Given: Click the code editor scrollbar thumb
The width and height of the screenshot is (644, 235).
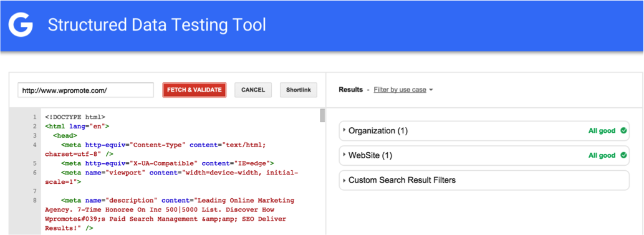Looking at the screenshot, I should click(x=322, y=115).
